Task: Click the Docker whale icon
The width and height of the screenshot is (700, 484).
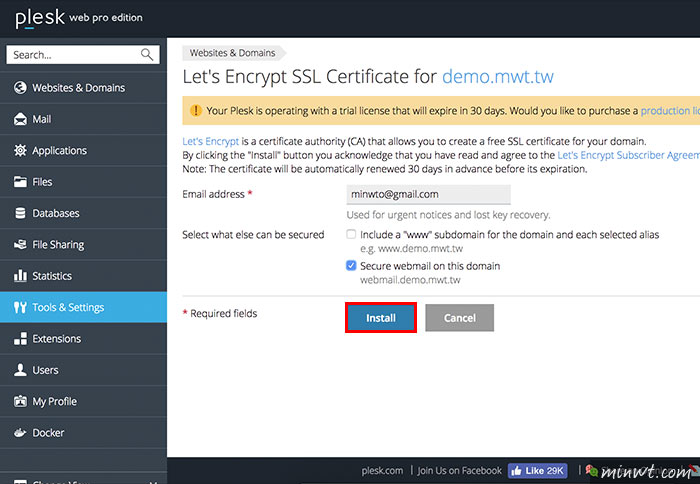Action: click(20, 433)
